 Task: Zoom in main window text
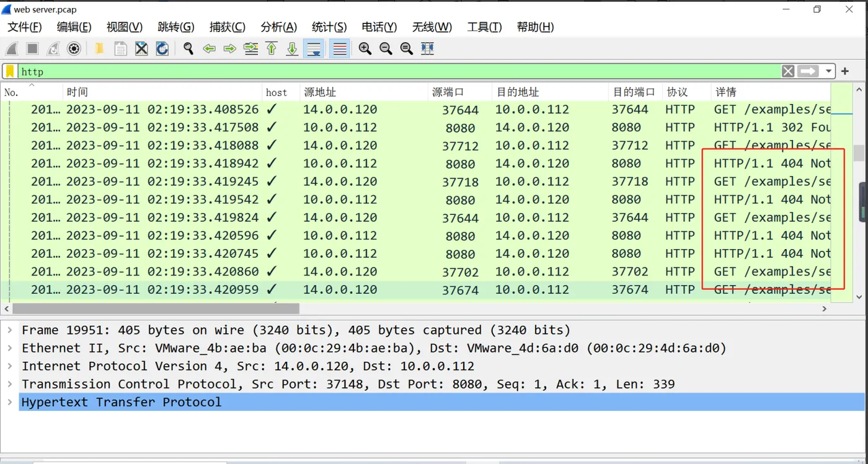(365, 48)
